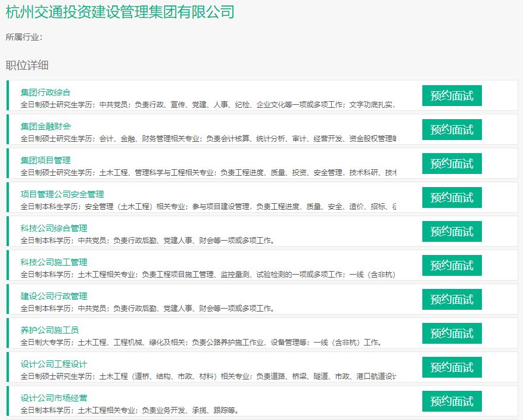The image size is (523, 420).
Task: Click company title 杭州交通投资建设管理集团有限公司
Action: tap(120, 13)
